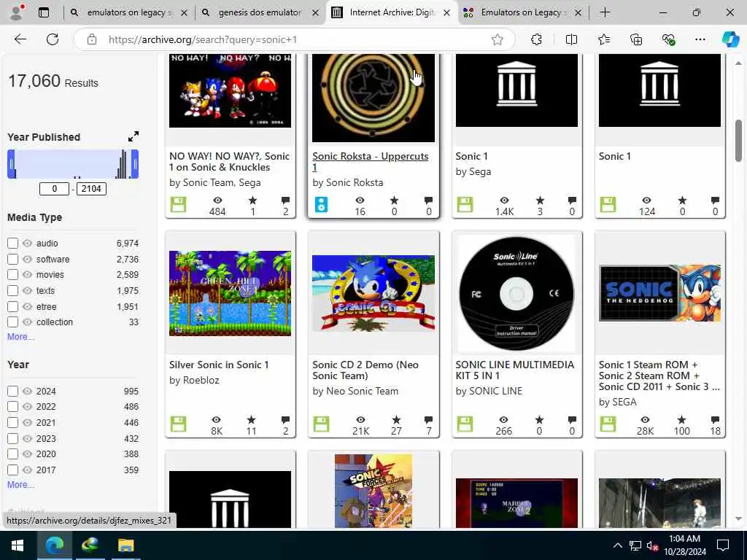Open the Windows Start menu
Viewport: 747px width, 560px height.
[x=18, y=545]
